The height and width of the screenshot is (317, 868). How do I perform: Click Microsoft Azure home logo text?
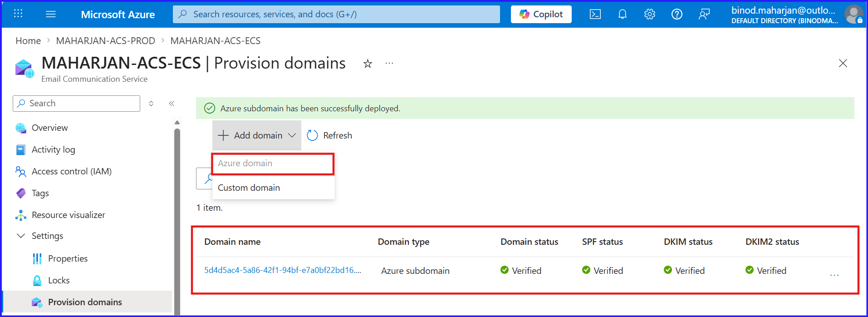pyautogui.click(x=118, y=15)
